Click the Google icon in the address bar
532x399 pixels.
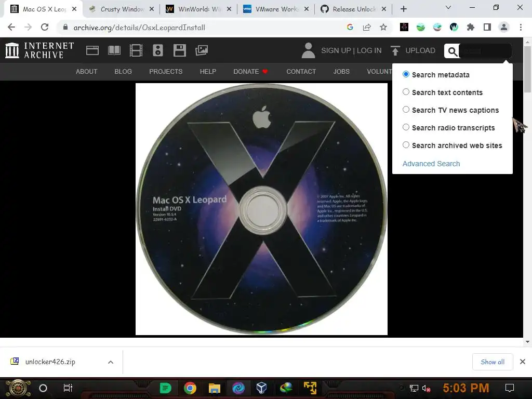tap(350, 27)
